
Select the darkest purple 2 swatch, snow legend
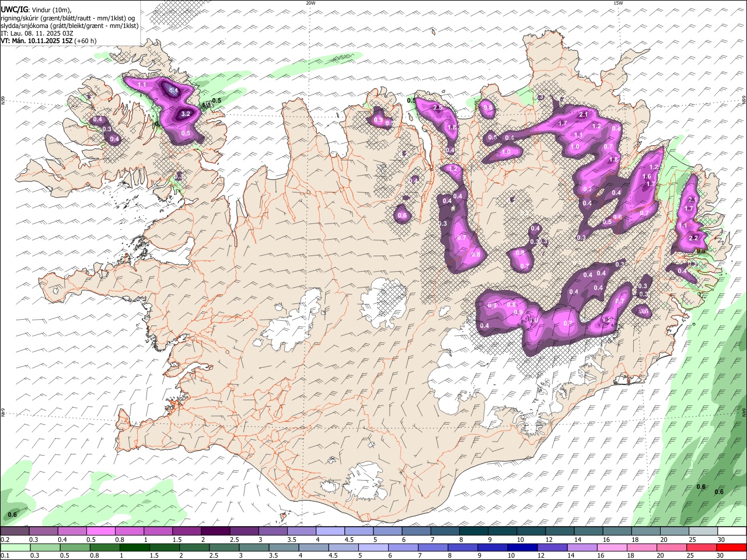pos(215,531)
